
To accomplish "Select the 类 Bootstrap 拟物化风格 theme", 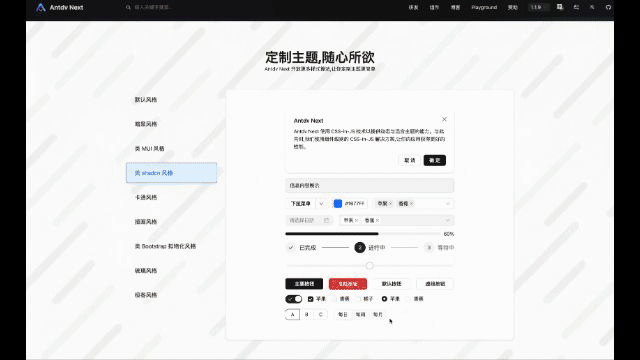I will [171, 246].
